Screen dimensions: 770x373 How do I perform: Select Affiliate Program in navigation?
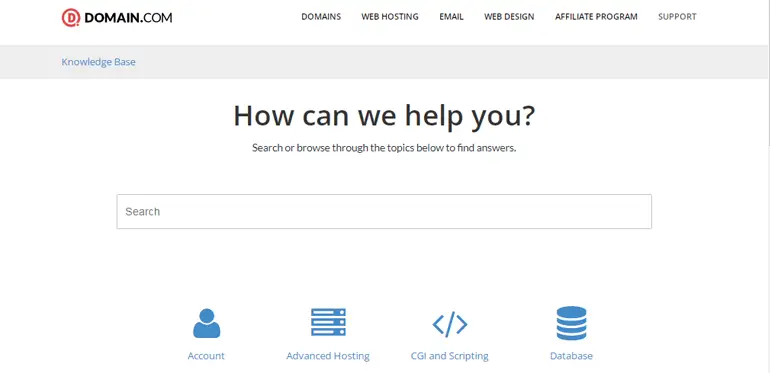click(x=596, y=17)
